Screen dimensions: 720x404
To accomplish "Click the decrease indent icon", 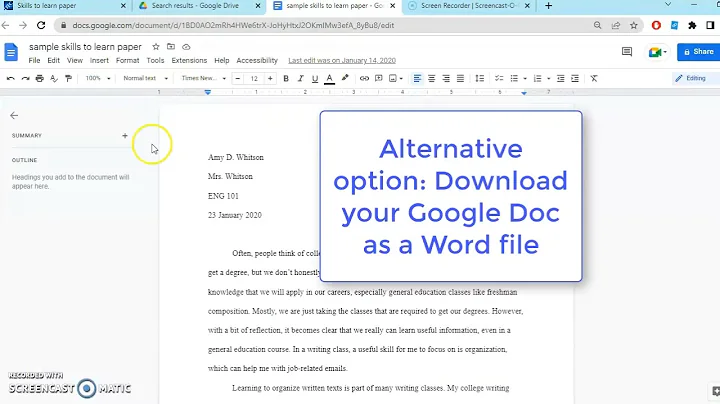I will [561, 79].
